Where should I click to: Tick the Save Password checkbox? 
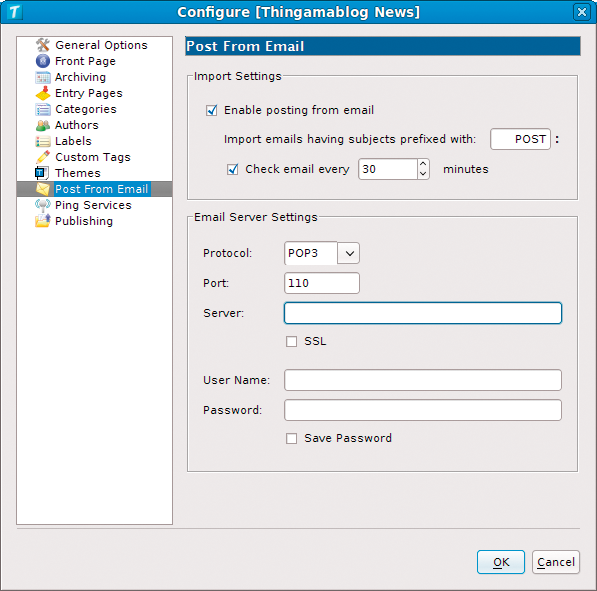291,438
